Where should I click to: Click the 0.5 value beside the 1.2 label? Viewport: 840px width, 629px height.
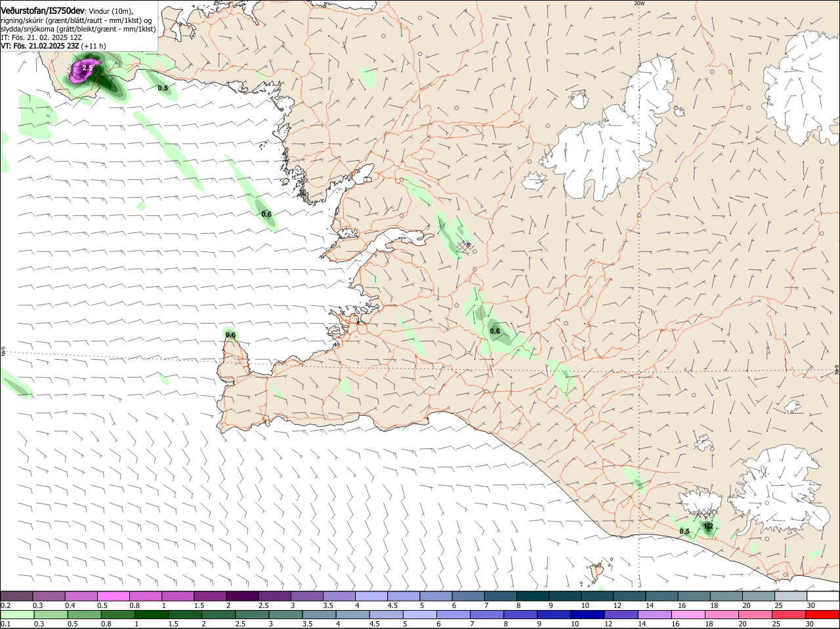click(684, 531)
